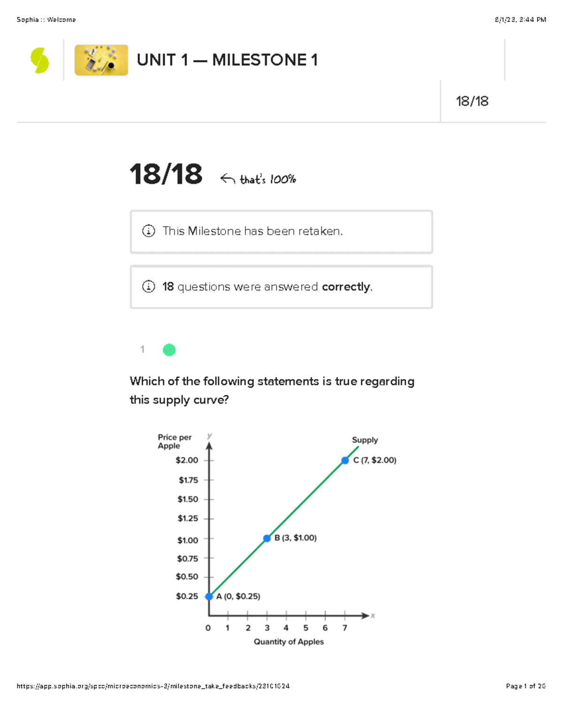Select point A on the supply curve
Viewport: 563px width, 728px height.
[209, 596]
